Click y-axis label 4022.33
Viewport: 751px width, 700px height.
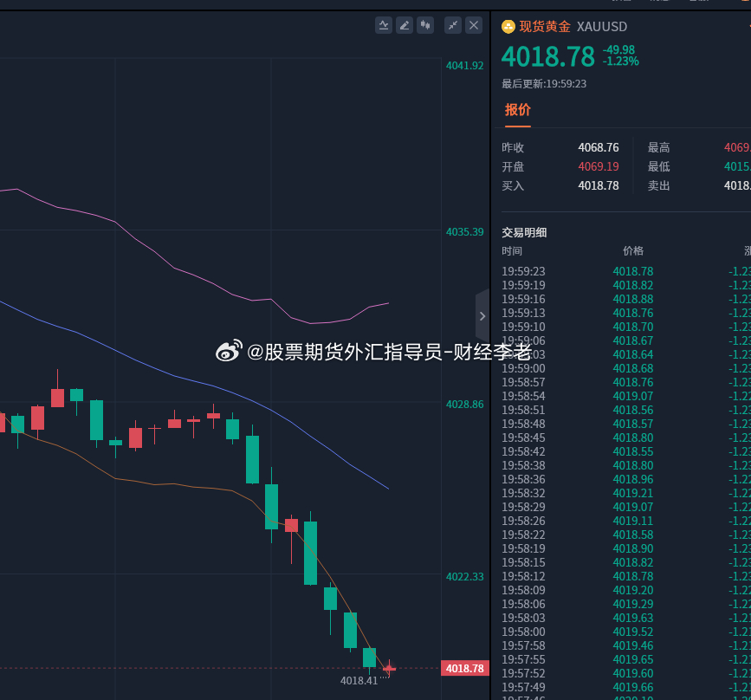464,577
